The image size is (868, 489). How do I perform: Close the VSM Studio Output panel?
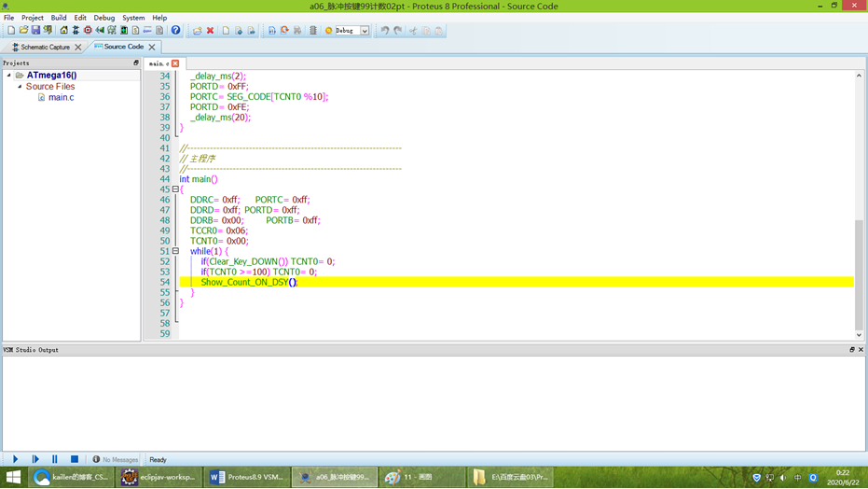(861, 349)
